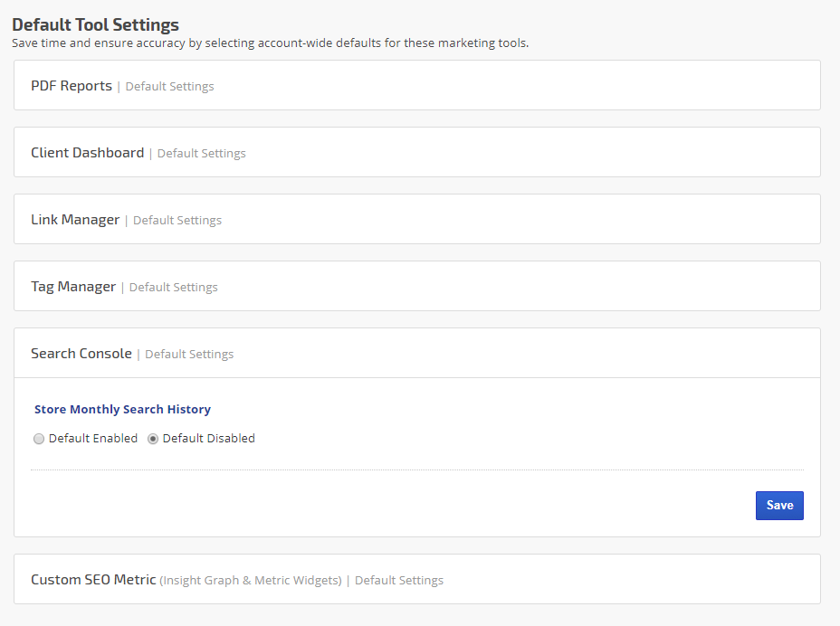Click Default Settings beside Search Console
The width and height of the screenshot is (840, 626).
[189, 355]
